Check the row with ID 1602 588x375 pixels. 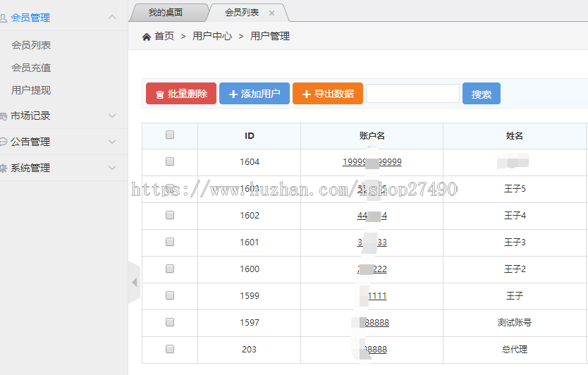tap(170, 215)
